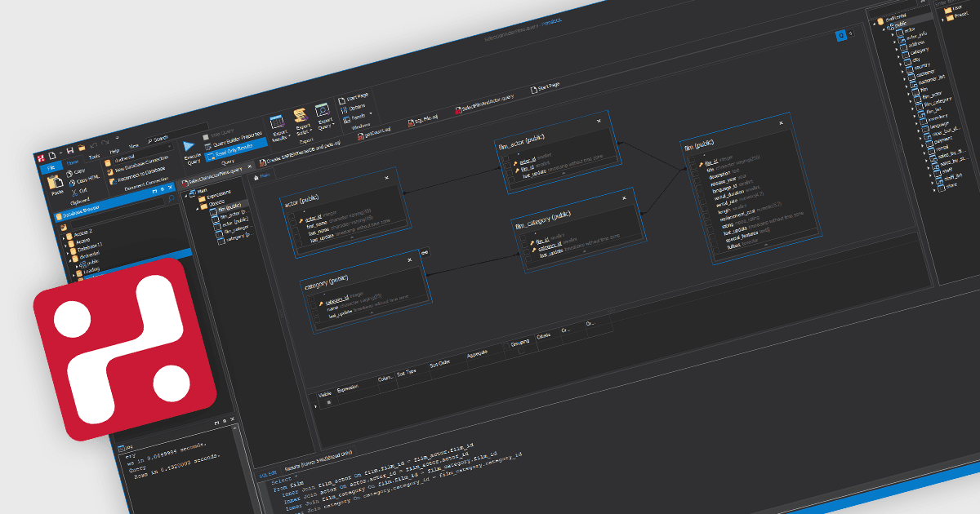Click the Copy icon in Clipboard group

coord(69,174)
